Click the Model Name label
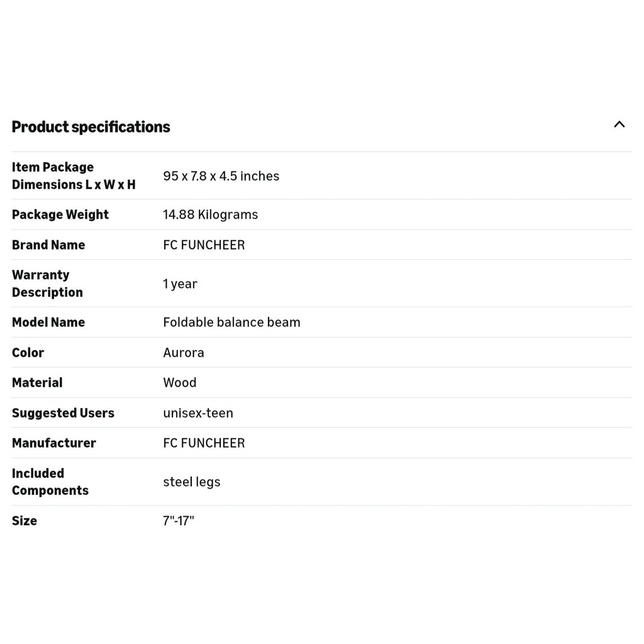Viewport: 644px width, 644px height. click(48, 323)
